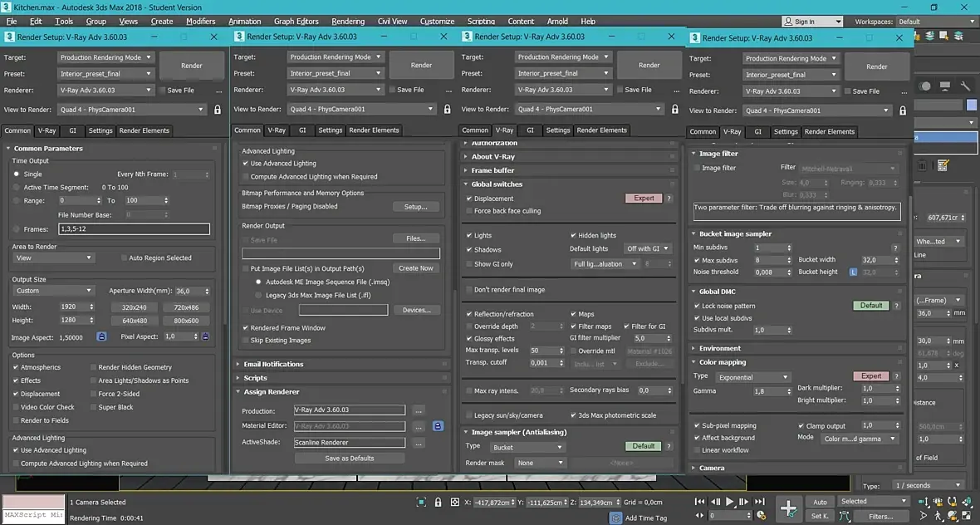Switch to the Render Elements tab in first dialog
This screenshot has height=525, width=980.
145,130
